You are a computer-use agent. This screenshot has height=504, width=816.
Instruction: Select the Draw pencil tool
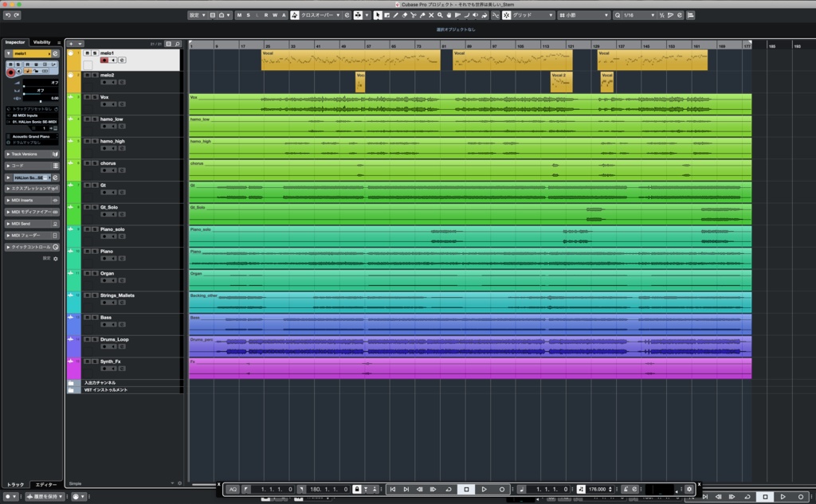point(395,15)
